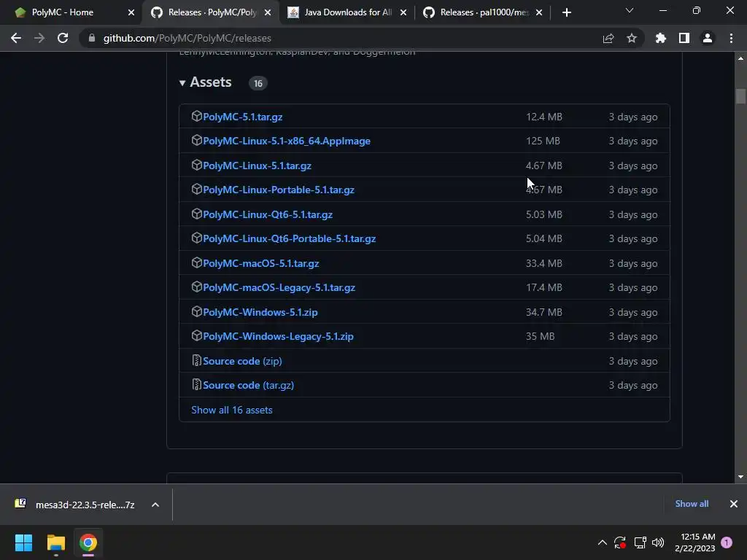Download PolyMC-Linux-Qt6-5.1.tar.gz
The height and width of the screenshot is (560, 747).
(x=267, y=214)
